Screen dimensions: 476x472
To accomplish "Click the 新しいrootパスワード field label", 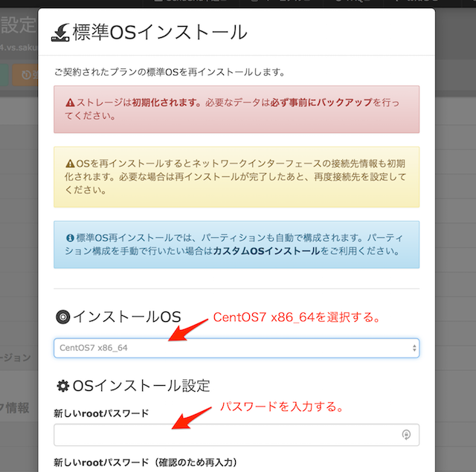I will click(101, 413).
